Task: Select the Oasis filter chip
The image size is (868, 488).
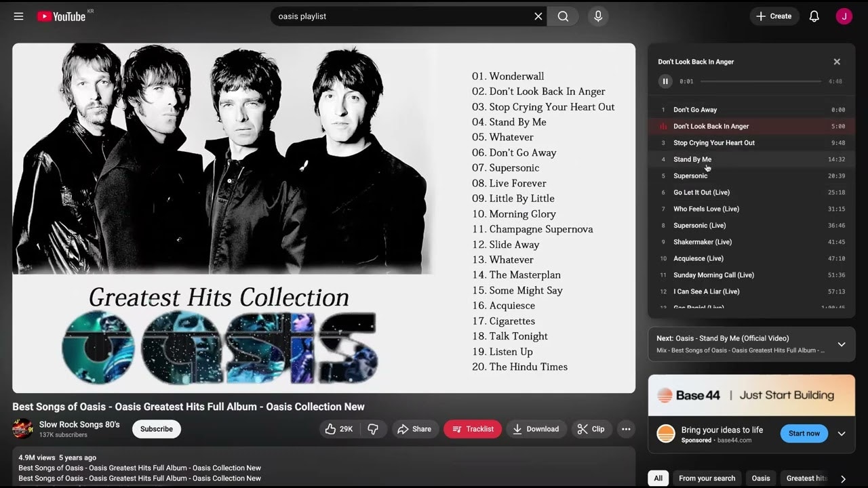Action: pyautogui.click(x=761, y=479)
